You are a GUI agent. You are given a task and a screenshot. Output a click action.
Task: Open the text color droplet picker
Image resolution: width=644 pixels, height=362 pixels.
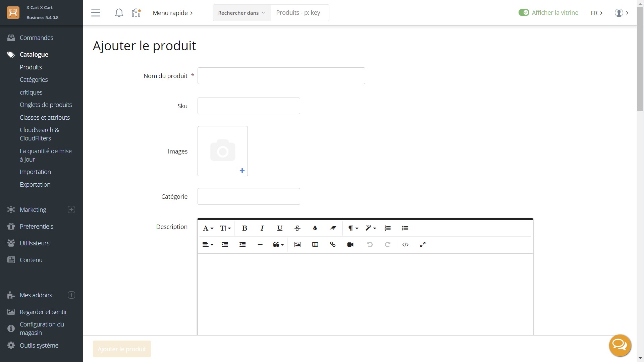(x=315, y=228)
